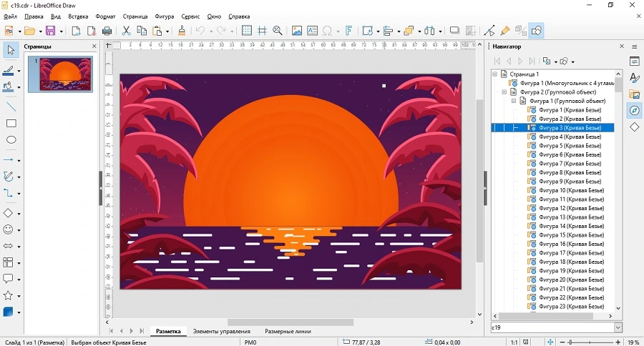Click the Print icon
The height and width of the screenshot is (346, 644).
(x=107, y=31)
